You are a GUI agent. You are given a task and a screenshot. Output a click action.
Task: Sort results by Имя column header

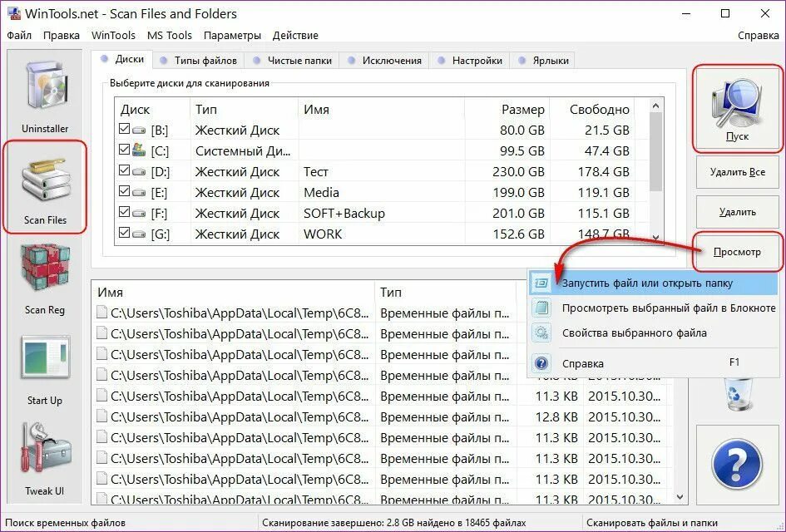point(233,292)
